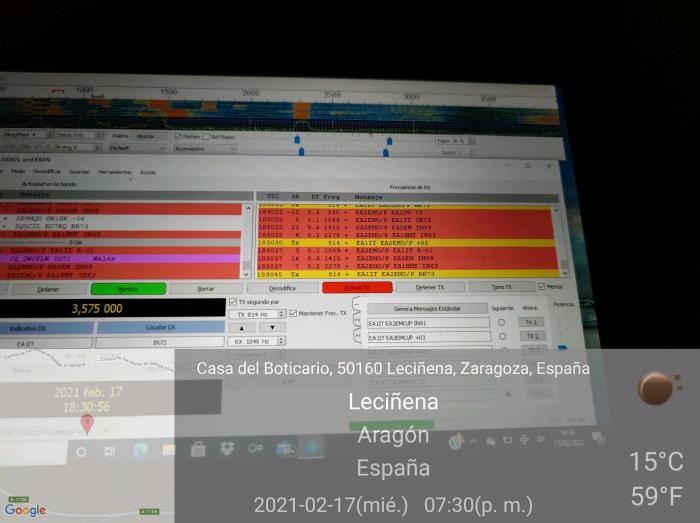The width and height of the screenshot is (700, 523).
Task: Adjust the N Avg stepper in waterfall
Action: coord(97,147)
